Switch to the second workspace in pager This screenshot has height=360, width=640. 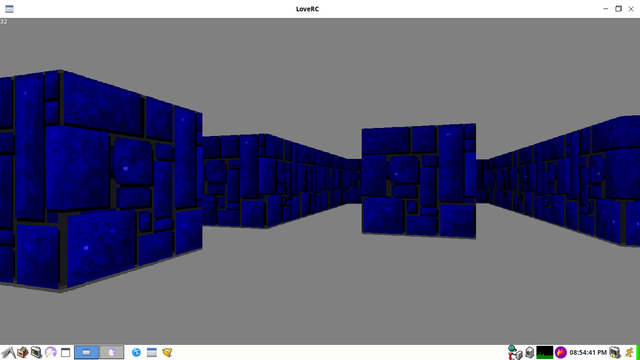111,352
